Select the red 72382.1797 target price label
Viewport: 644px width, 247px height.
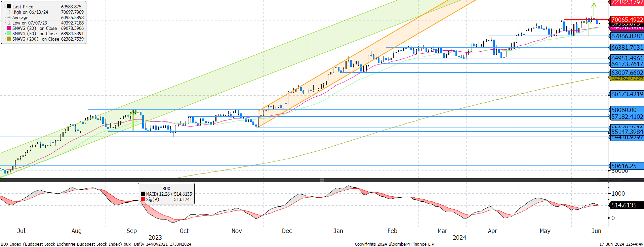click(627, 3)
